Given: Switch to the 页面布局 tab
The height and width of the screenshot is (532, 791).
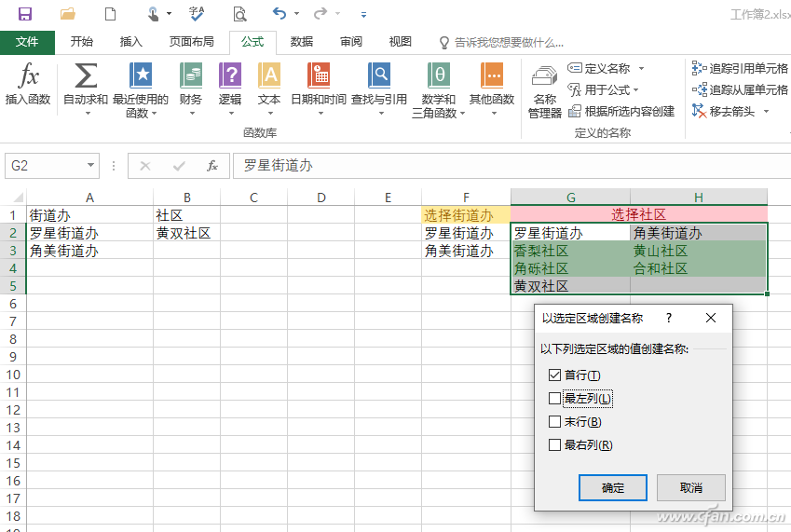Looking at the screenshot, I should click(192, 42).
